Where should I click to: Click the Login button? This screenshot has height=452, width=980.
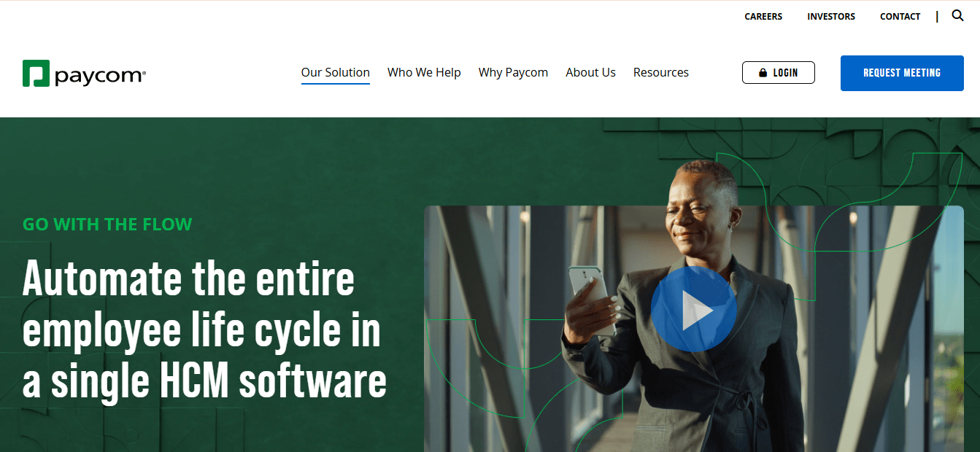click(779, 73)
